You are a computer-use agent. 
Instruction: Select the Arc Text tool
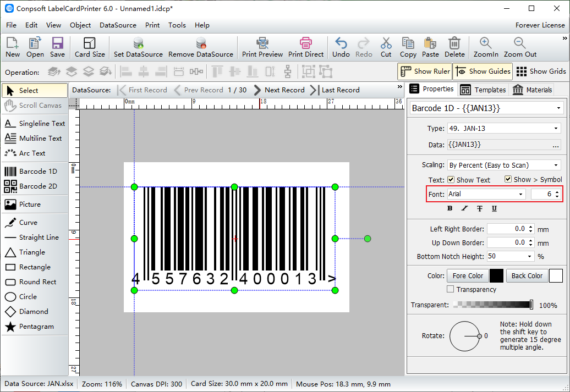pyautogui.click(x=35, y=153)
